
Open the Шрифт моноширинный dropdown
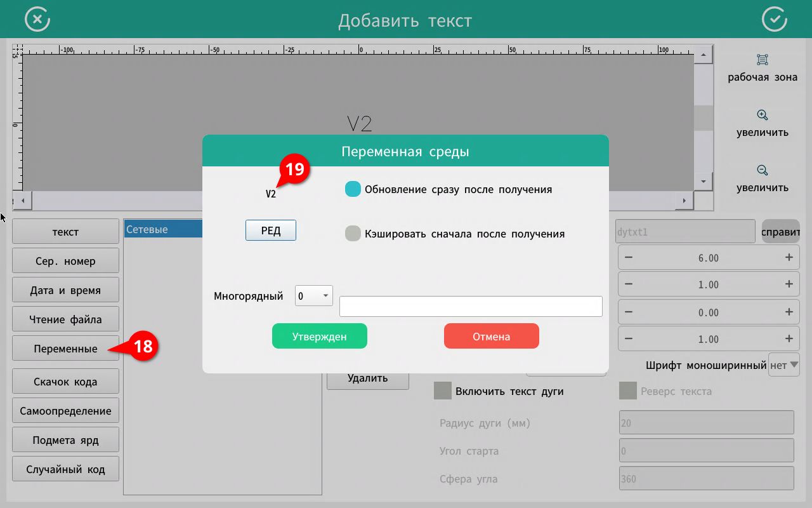(x=784, y=365)
